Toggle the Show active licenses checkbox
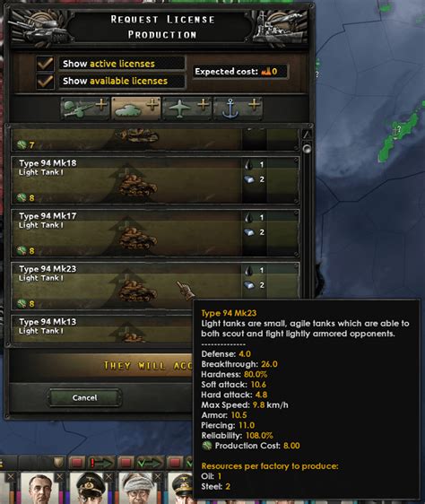This screenshot has height=504, width=425. [46, 64]
